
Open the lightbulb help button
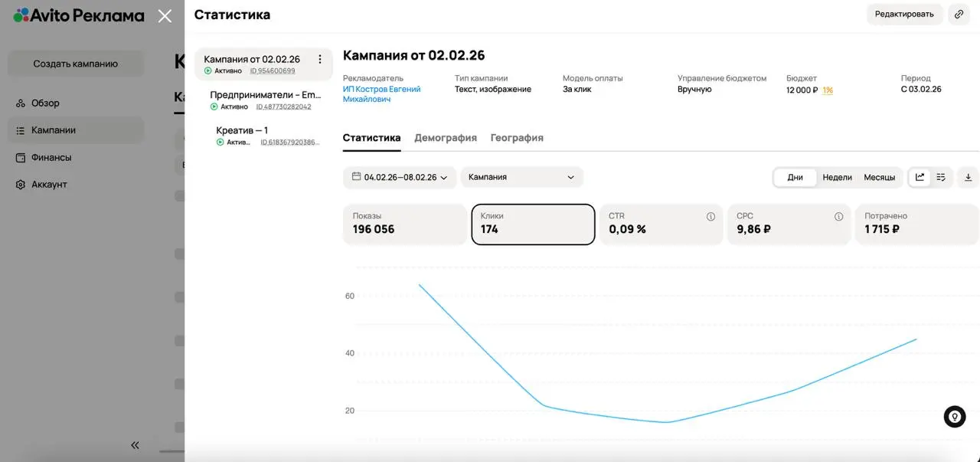pyautogui.click(x=955, y=416)
